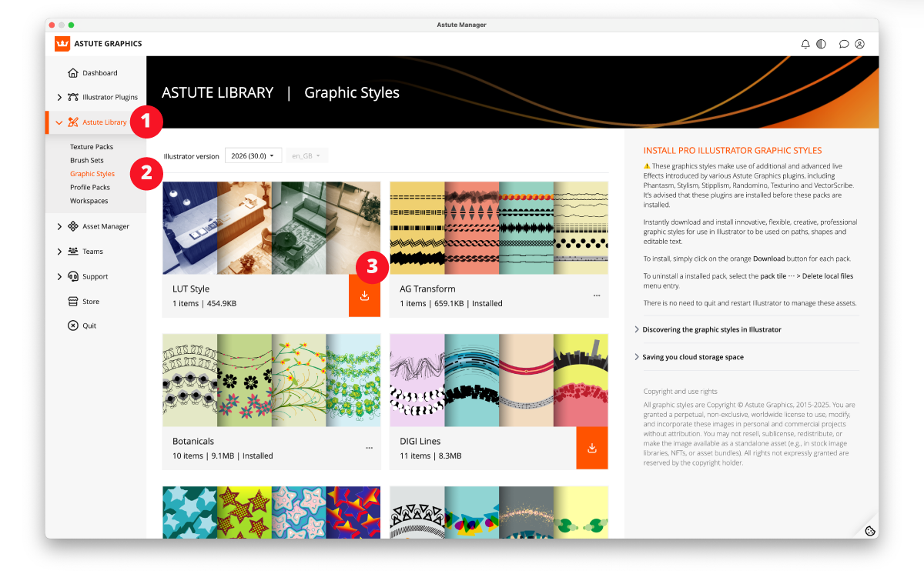
Task: Collapse the Astute Library sidebar section
Action: click(x=59, y=122)
